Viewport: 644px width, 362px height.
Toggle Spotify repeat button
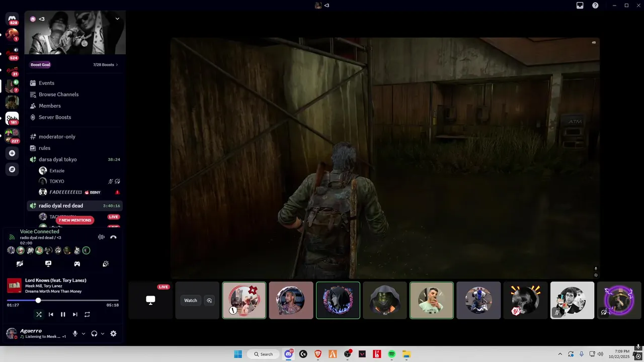87,314
